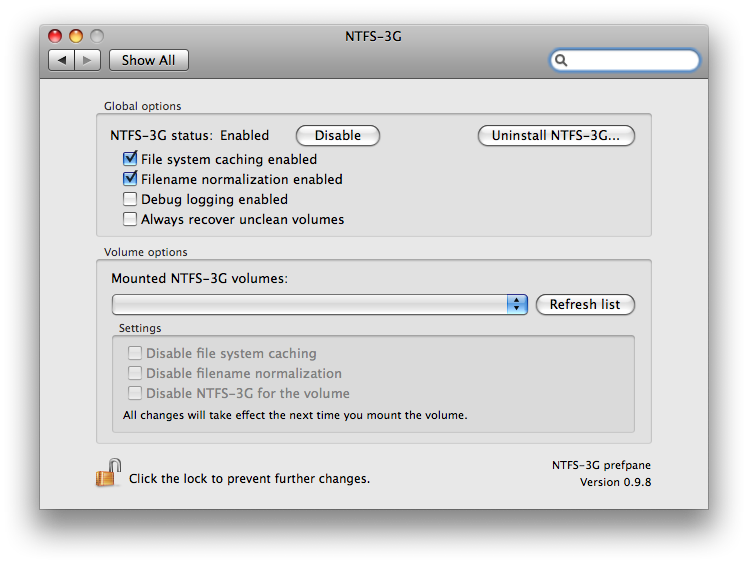Image resolution: width=748 pixels, height=564 pixels.
Task: Click the lock icon to prevent changes
Action: pos(108,473)
